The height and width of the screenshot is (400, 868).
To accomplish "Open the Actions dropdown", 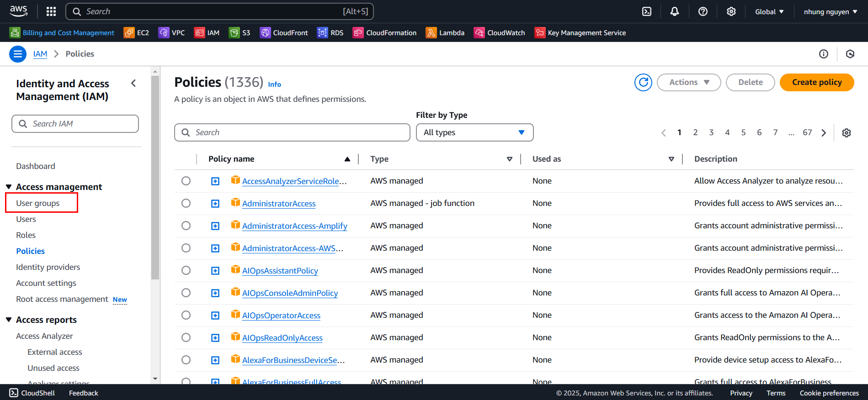I will pos(689,82).
